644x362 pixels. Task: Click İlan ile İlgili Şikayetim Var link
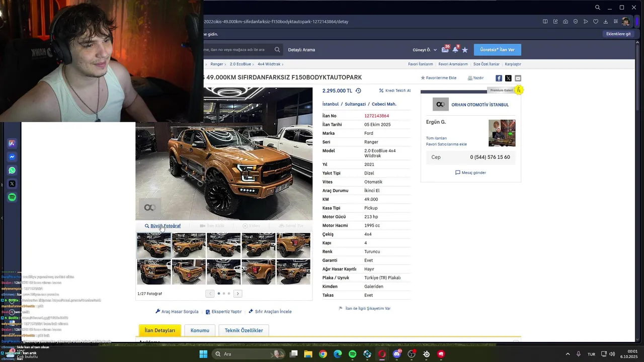(365, 308)
